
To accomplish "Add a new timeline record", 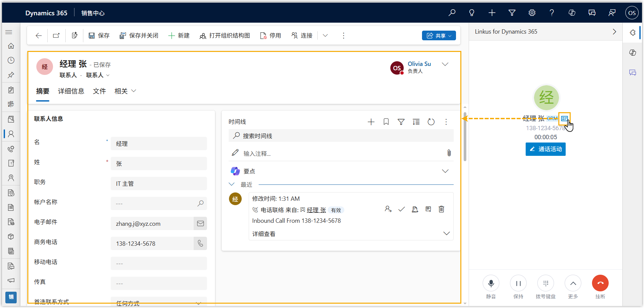I will [371, 122].
